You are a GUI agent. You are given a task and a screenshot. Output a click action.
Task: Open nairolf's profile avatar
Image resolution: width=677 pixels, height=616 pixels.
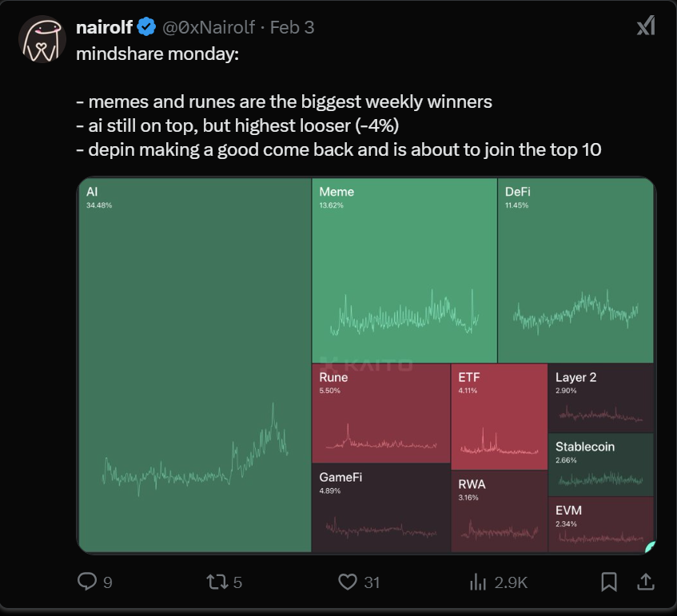pos(42,40)
